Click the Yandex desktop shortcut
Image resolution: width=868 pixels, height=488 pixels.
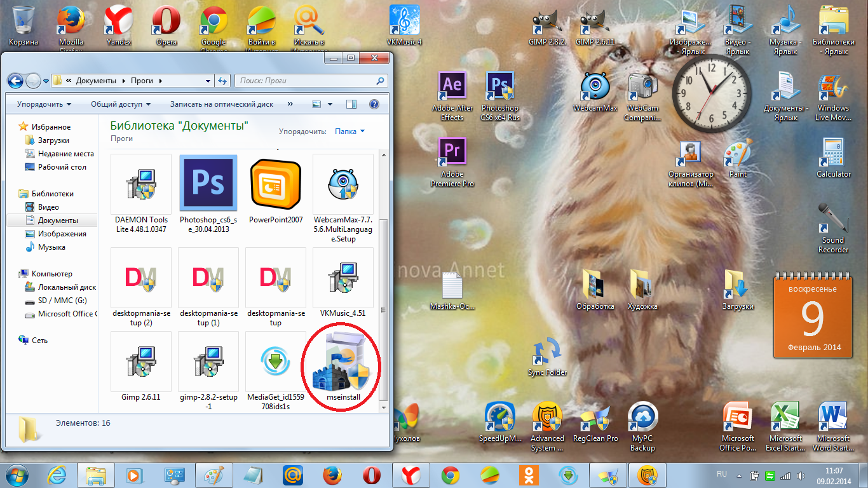pos(119,26)
